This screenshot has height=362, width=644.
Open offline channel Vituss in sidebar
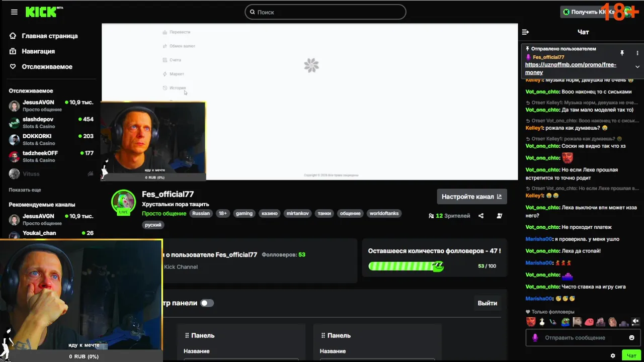[51, 173]
